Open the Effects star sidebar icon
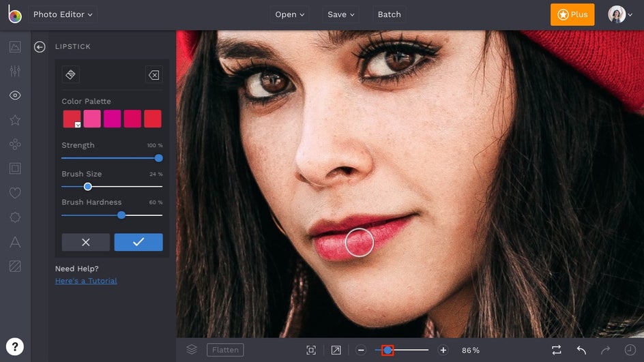The width and height of the screenshot is (644, 362). [x=15, y=120]
